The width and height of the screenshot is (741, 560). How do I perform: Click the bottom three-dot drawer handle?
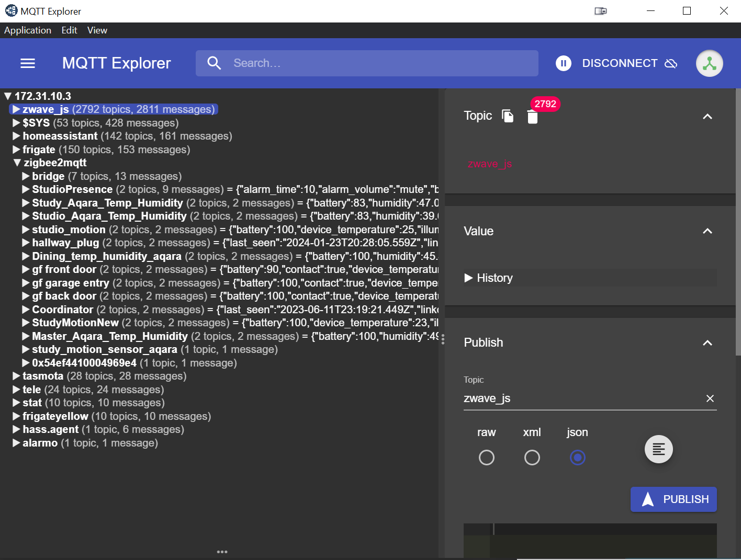pos(222,552)
